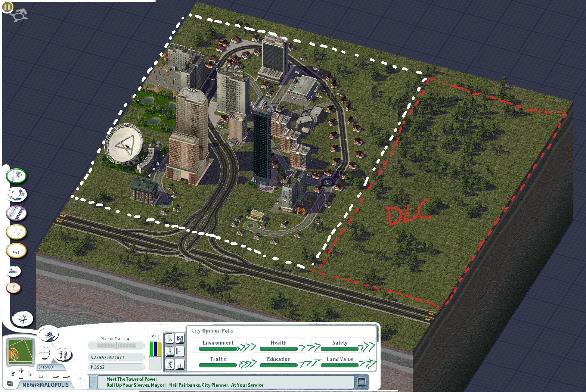Click the Land Value opinion poll bar
The image size is (586, 392).
(x=339, y=365)
